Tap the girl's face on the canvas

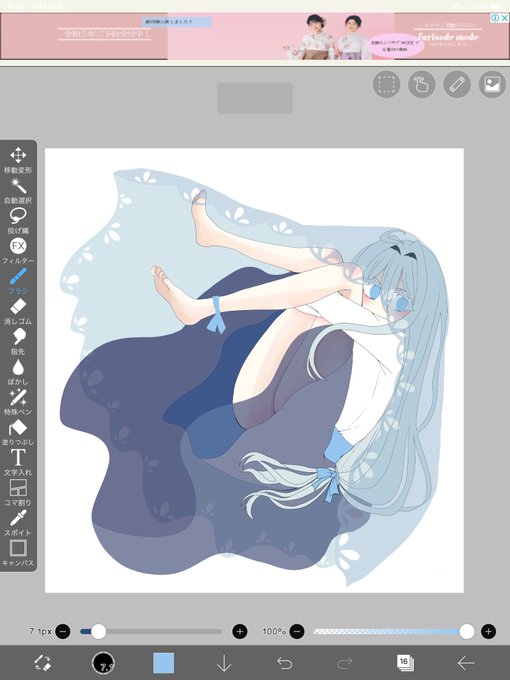(390, 299)
